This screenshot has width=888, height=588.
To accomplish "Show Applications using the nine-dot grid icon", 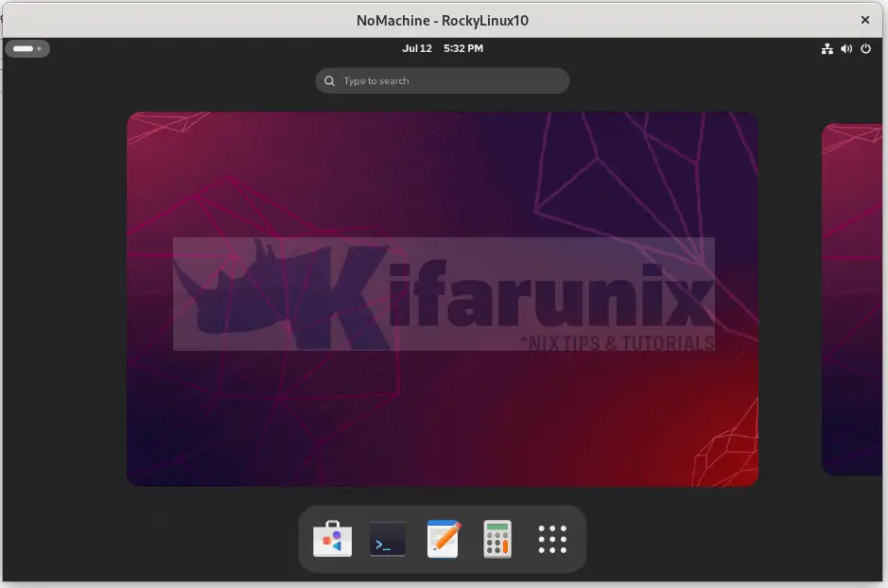I will point(552,540).
